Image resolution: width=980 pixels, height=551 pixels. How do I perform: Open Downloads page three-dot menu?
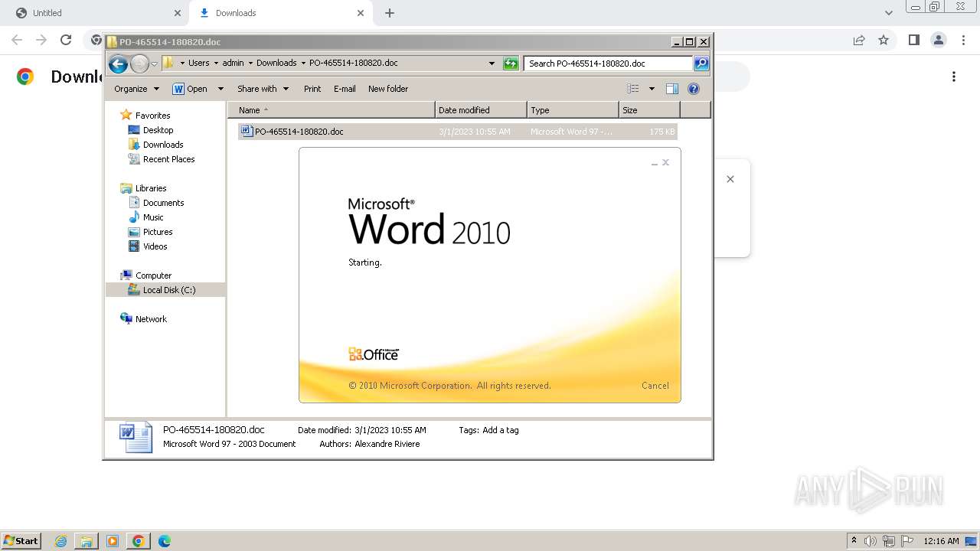point(954,77)
